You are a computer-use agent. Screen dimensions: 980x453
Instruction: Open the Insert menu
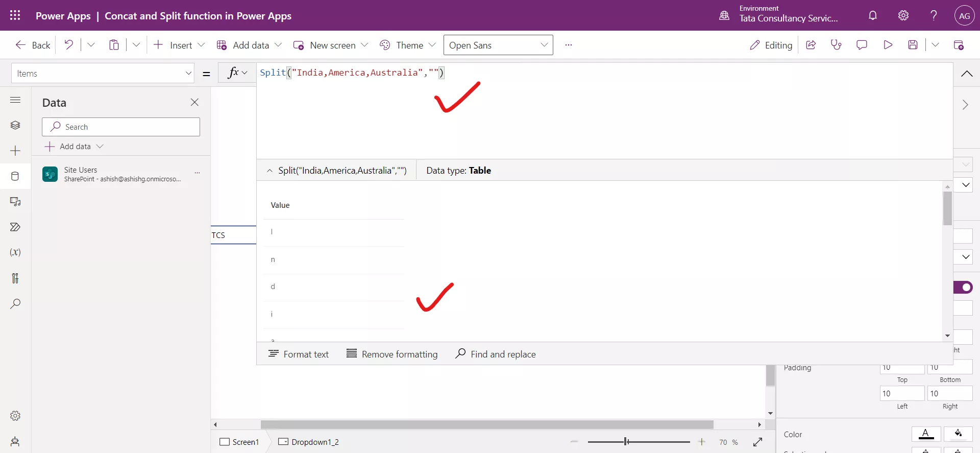179,45
